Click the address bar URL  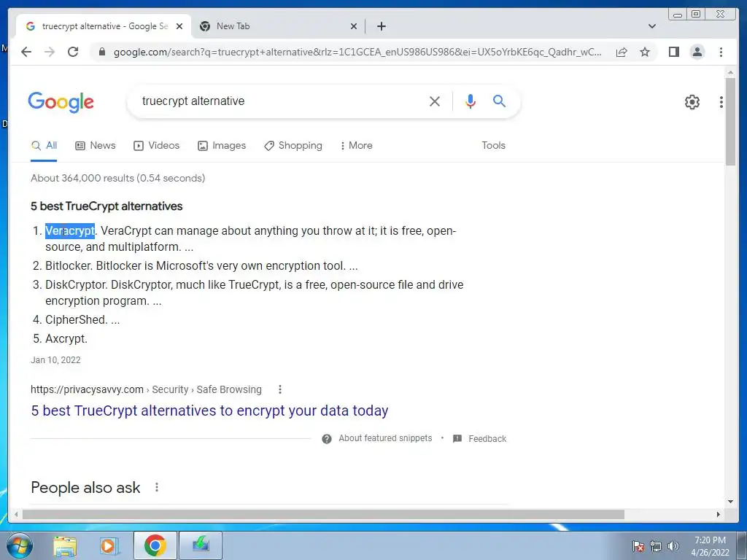357,52
